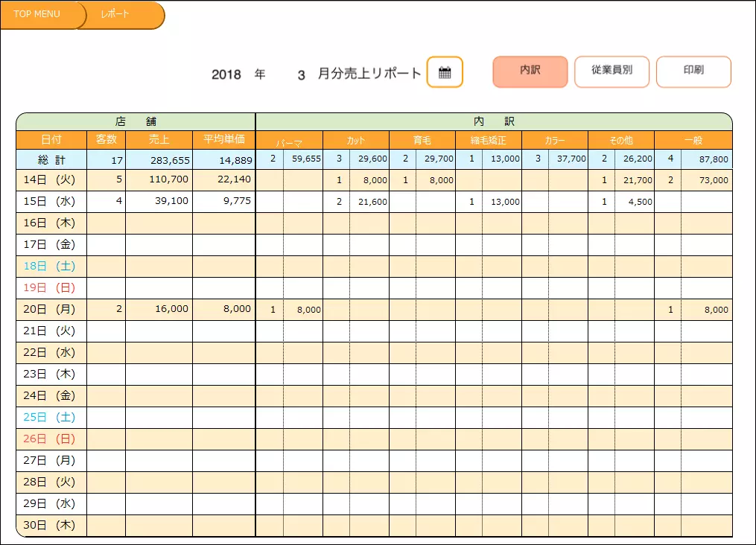This screenshot has width=756, height=545.
Task: Select the 20日 (月) date cell
Action: tap(51, 310)
